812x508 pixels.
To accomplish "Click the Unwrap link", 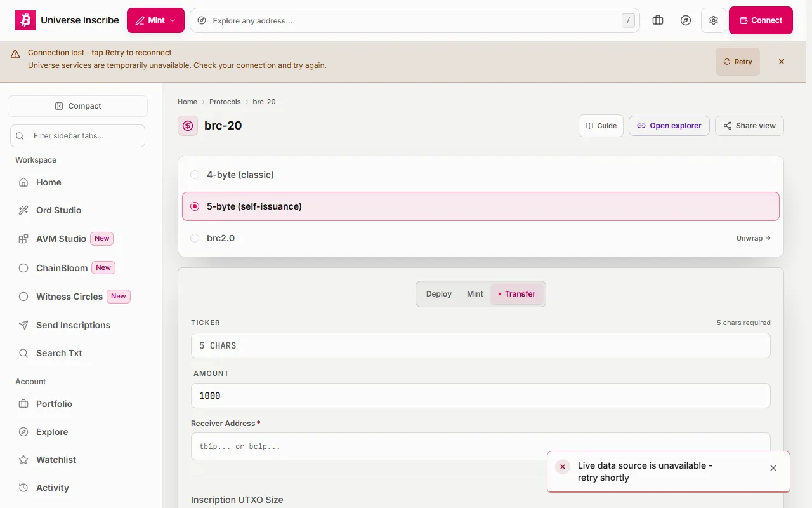I will 754,238.
